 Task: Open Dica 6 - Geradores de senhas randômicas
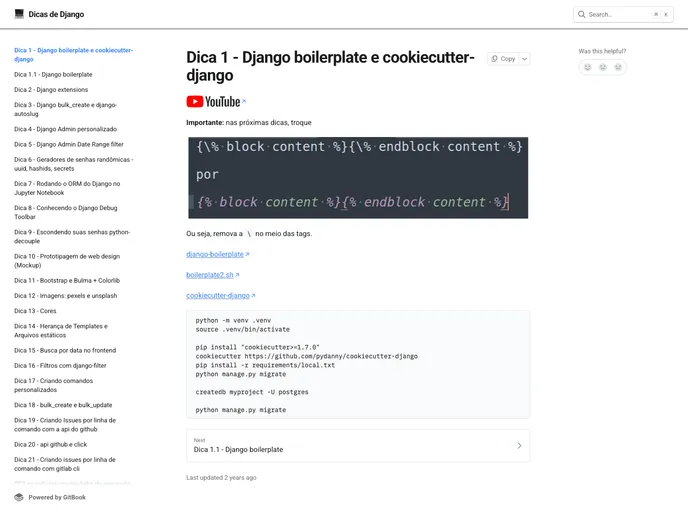click(73, 164)
